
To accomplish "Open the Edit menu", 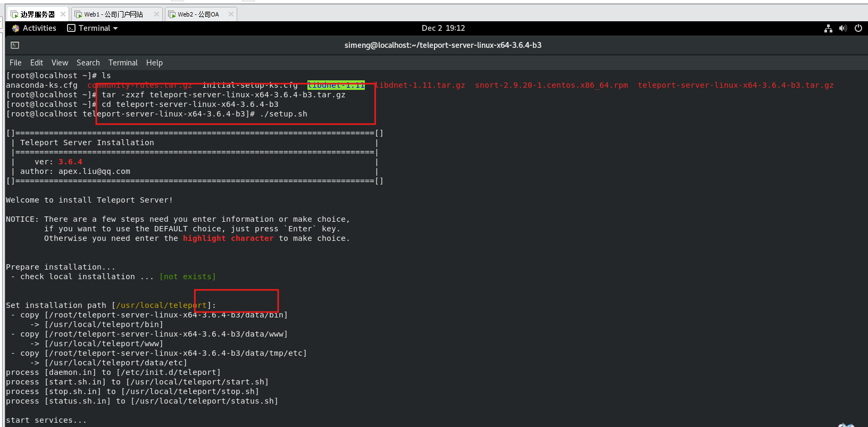I will click(x=37, y=63).
